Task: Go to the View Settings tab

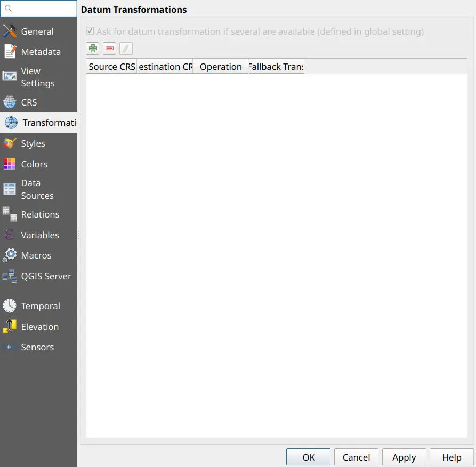Action: tap(38, 77)
